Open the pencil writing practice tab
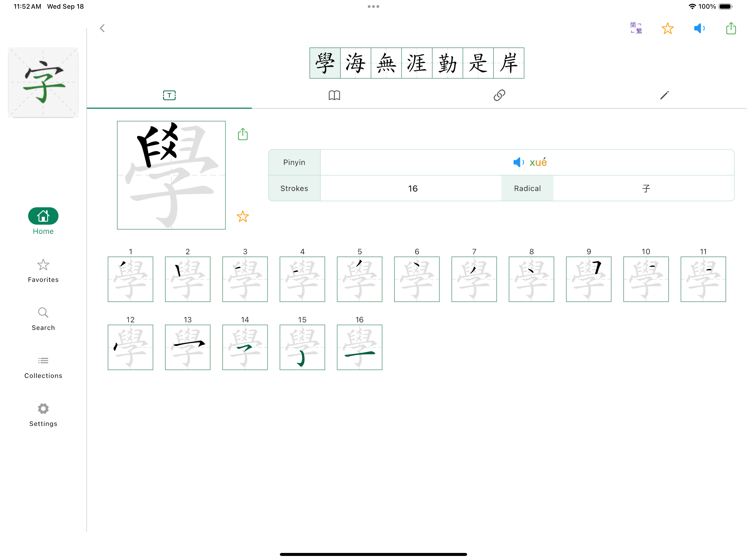Viewport: 747px width, 560px height. (x=664, y=96)
